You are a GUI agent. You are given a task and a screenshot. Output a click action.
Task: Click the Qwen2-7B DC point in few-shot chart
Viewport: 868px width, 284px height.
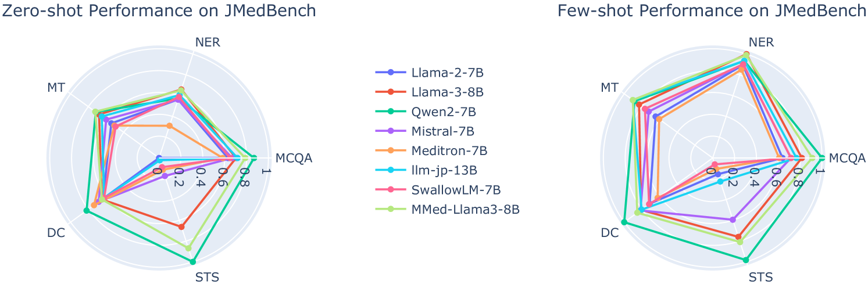(624, 222)
